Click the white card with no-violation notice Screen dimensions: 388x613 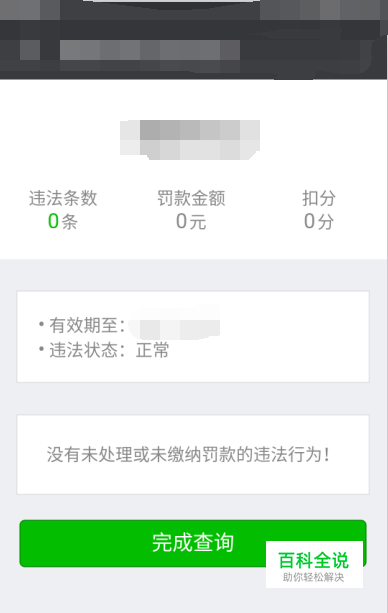[x=193, y=455]
